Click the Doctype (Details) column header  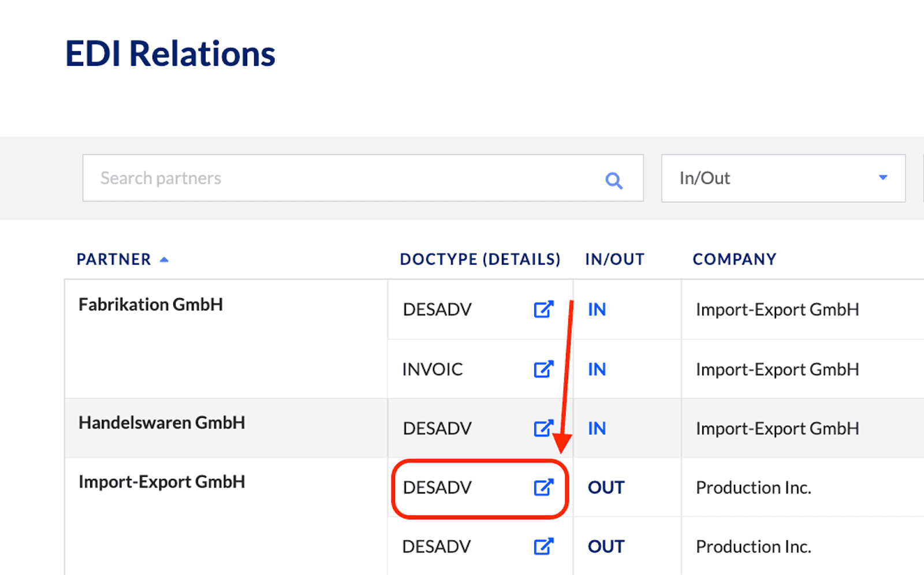pyautogui.click(x=480, y=259)
